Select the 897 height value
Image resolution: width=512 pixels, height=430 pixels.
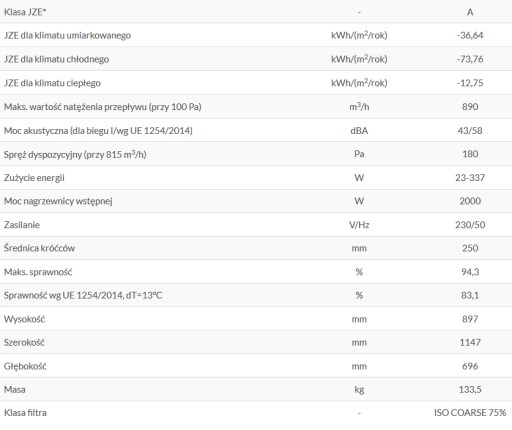(x=470, y=319)
